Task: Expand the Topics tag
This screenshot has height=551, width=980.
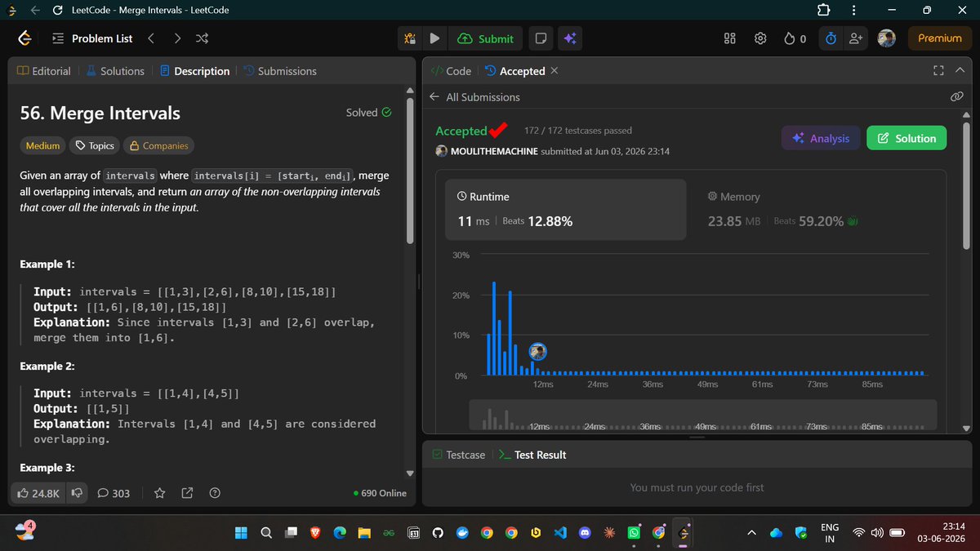Action: pyautogui.click(x=94, y=146)
